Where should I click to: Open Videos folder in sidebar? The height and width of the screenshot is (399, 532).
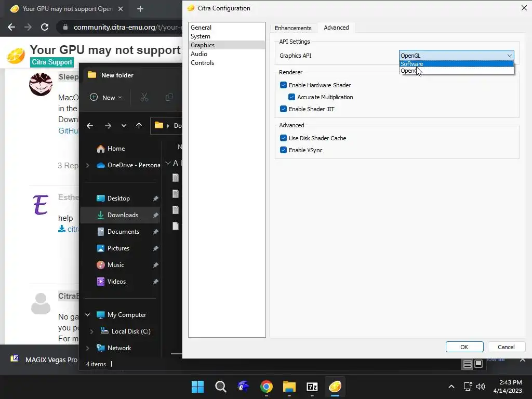pos(116,282)
